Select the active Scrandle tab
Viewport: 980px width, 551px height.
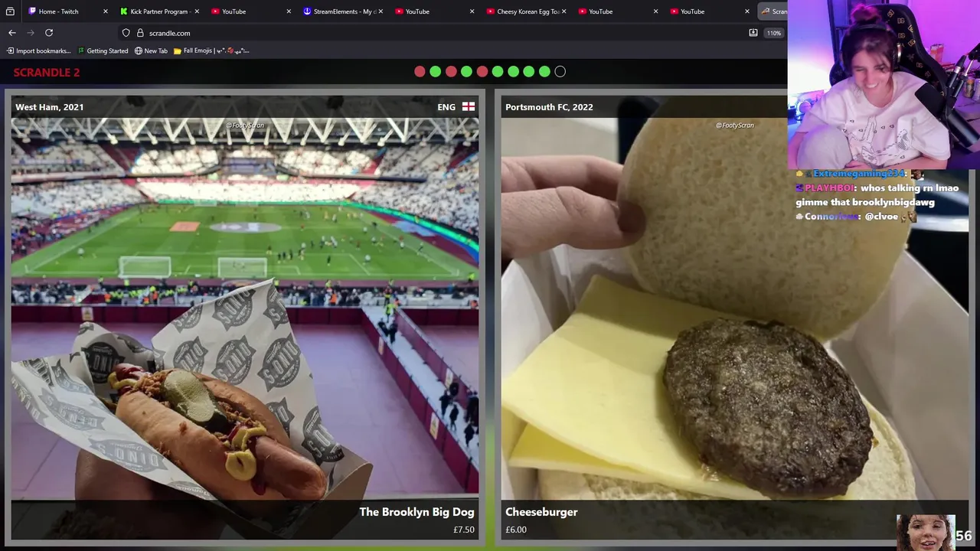tap(773, 11)
